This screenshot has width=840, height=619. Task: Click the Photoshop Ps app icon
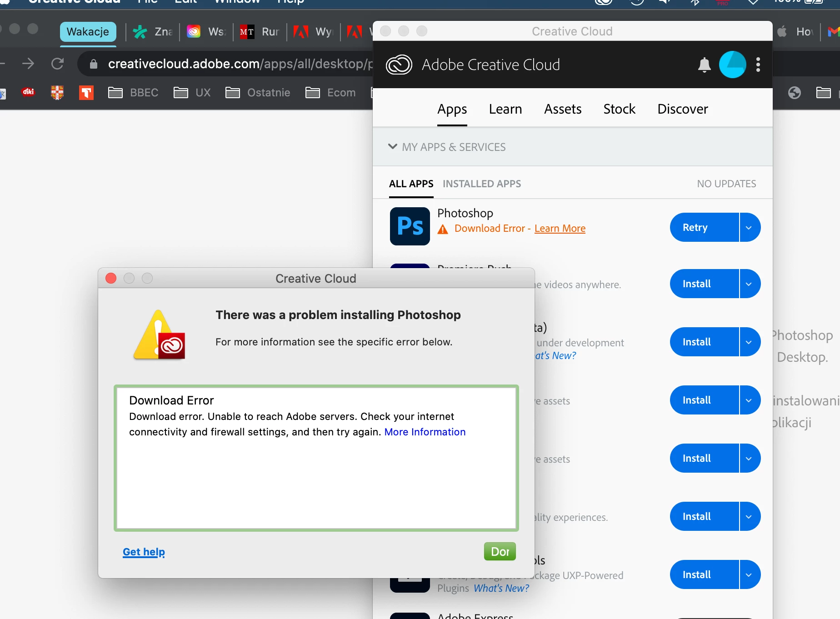pos(410,226)
